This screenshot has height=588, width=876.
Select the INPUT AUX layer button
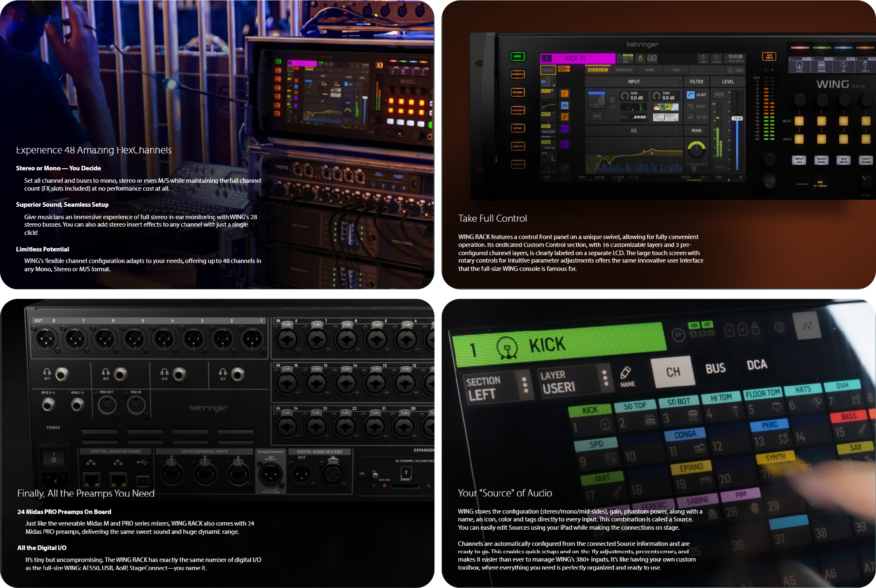tap(799, 160)
